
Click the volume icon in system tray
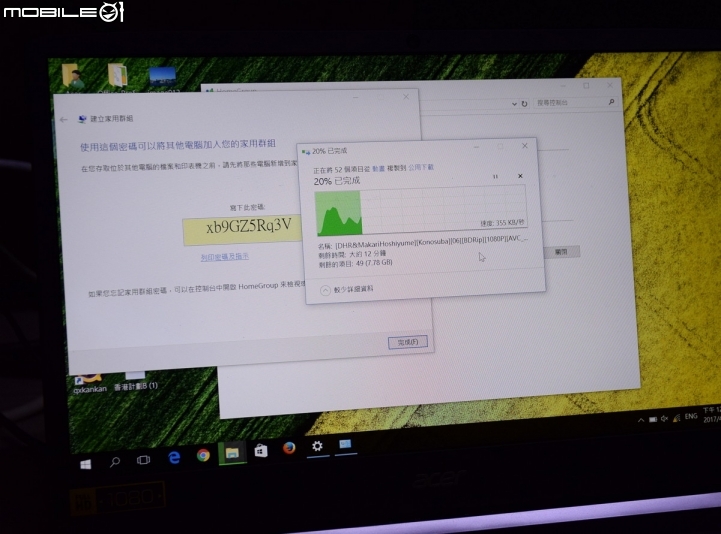click(664, 419)
